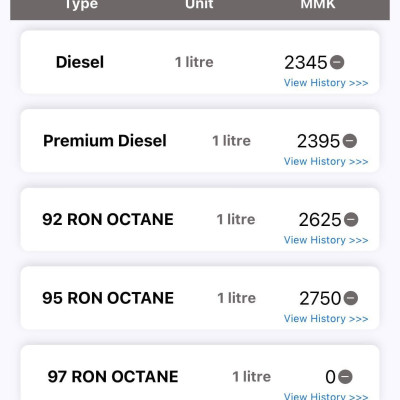Click the Unit column header
Viewport: 400px width, 400px height.
199,4
